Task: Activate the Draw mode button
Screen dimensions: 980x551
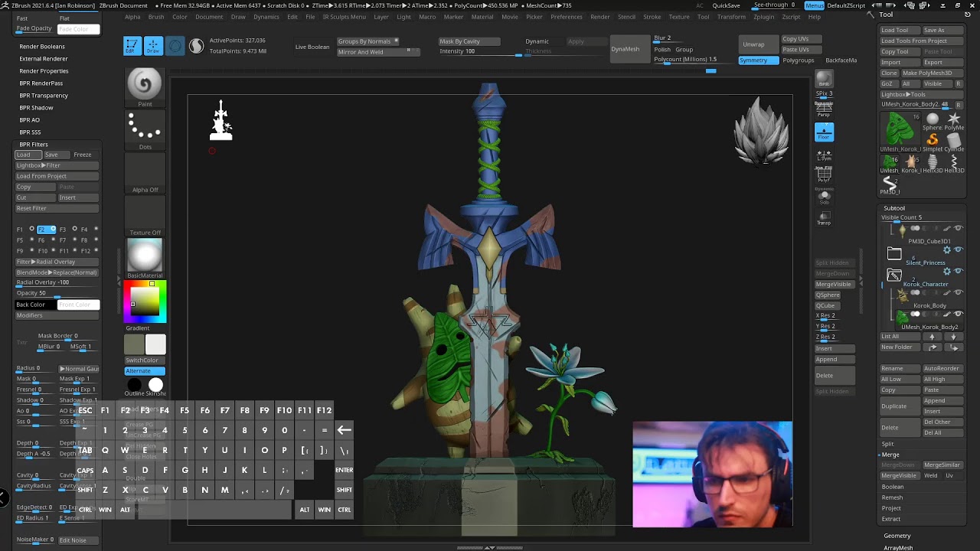Action: (153, 46)
